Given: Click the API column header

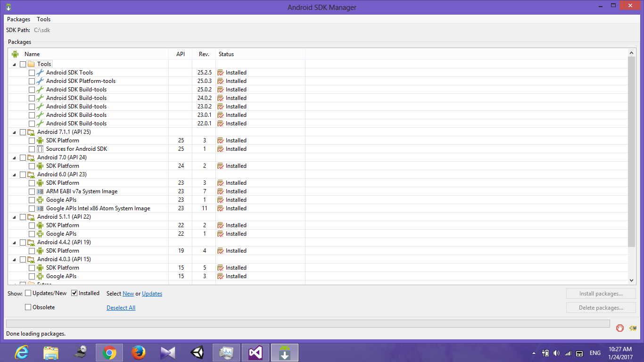Looking at the screenshot, I should coord(181,54).
